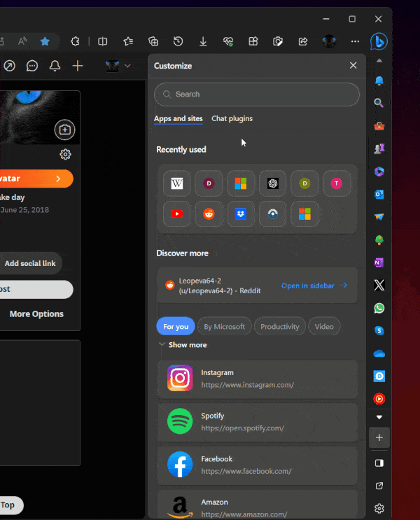Add Amazon to the sidebar
This screenshot has height=520, width=420.
click(x=258, y=505)
